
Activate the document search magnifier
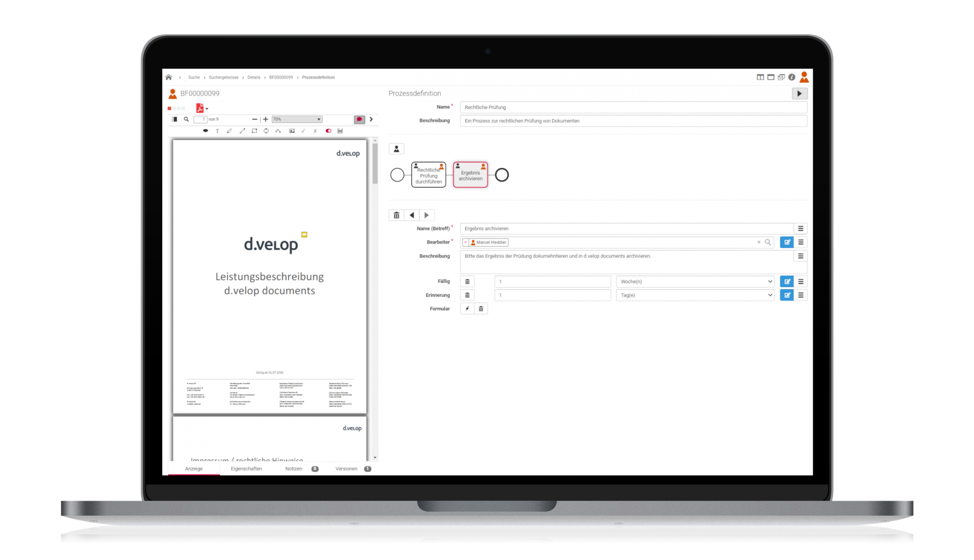[x=186, y=119]
